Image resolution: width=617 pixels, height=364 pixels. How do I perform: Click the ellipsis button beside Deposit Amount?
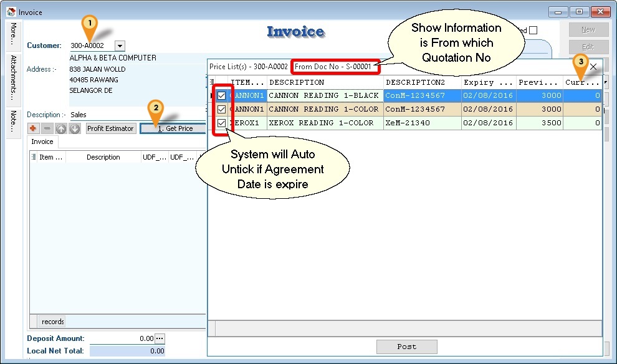click(160, 338)
